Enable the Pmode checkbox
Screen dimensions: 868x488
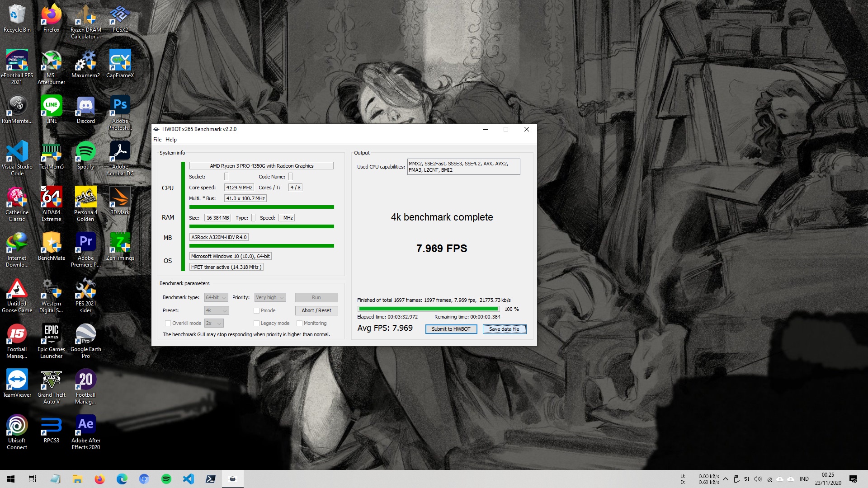click(x=256, y=311)
